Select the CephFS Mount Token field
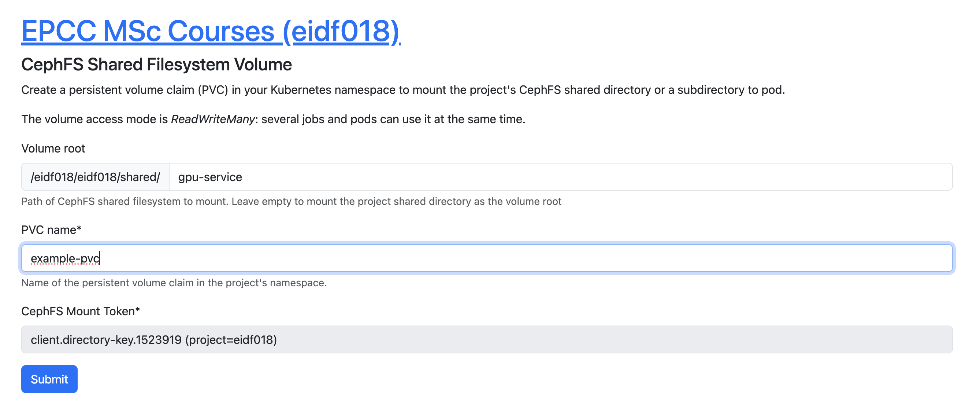 tap(487, 339)
